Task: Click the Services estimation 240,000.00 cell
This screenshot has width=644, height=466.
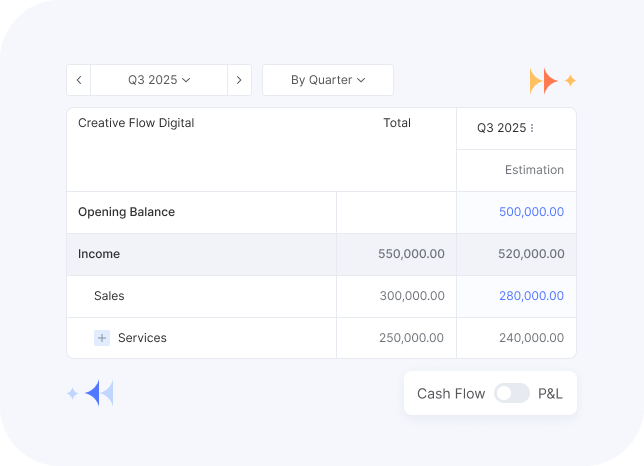Action: [x=531, y=338]
